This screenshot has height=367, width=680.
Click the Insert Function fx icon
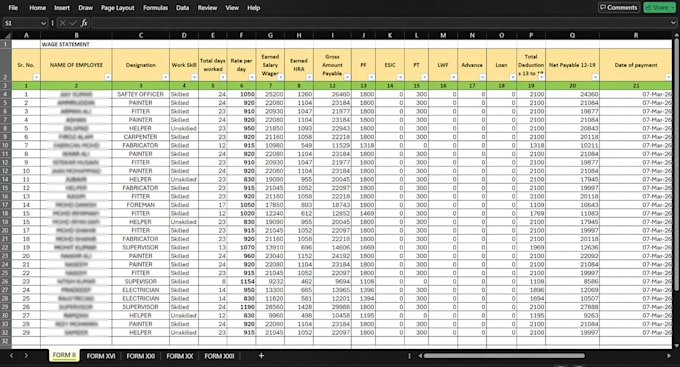pos(84,23)
